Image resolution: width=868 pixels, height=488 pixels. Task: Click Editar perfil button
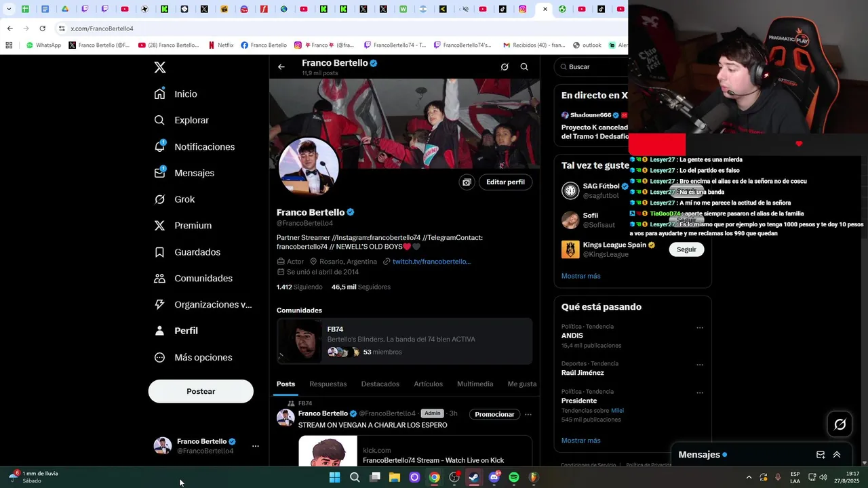505,182
